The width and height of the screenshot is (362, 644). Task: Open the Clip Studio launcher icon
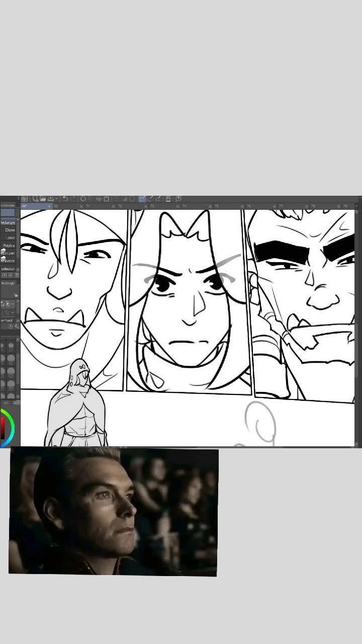(x=25, y=199)
